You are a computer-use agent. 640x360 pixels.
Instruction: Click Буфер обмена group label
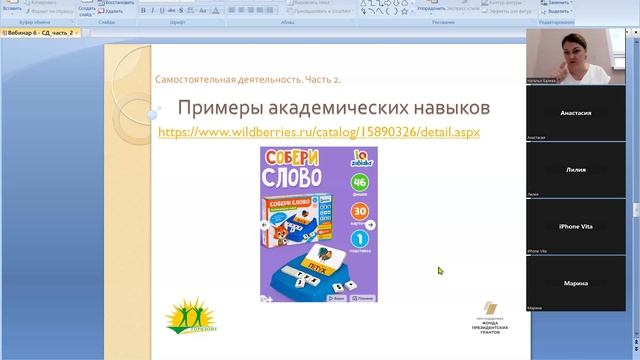coord(35,22)
